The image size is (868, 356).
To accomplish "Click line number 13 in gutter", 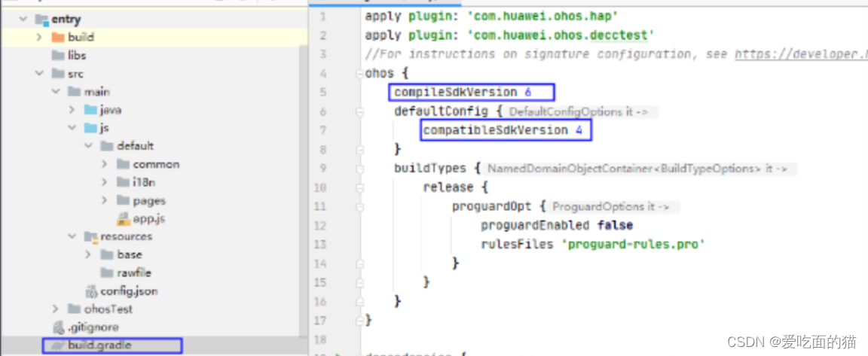I will [x=319, y=244].
